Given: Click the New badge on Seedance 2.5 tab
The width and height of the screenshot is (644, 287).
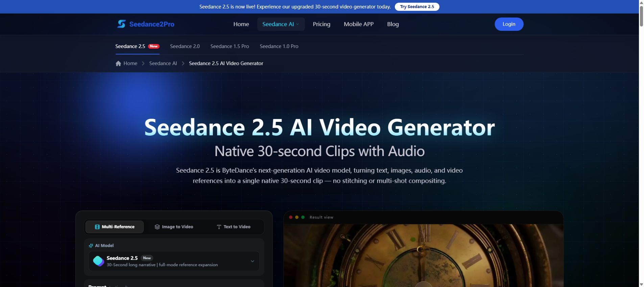Looking at the screenshot, I should click(154, 46).
